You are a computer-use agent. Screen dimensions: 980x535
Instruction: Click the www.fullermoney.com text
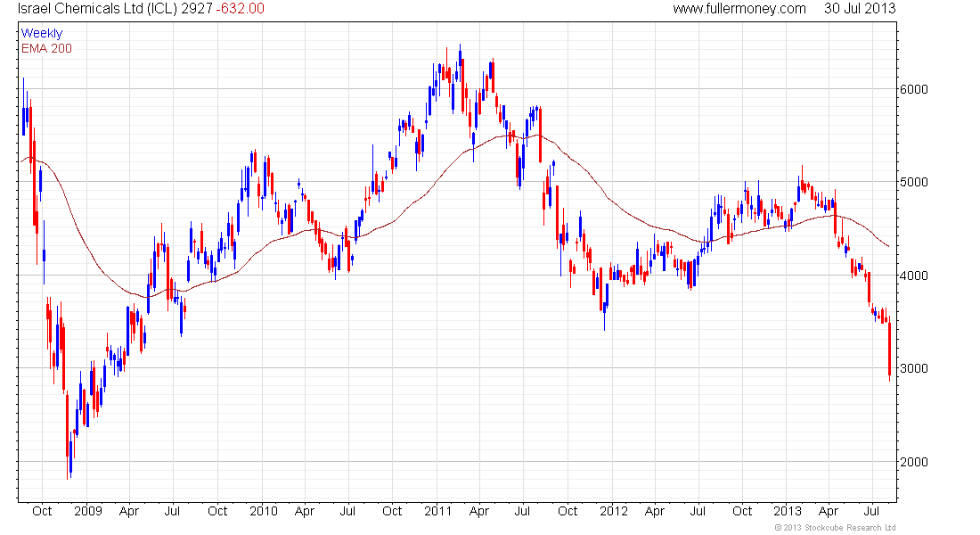coord(739,9)
